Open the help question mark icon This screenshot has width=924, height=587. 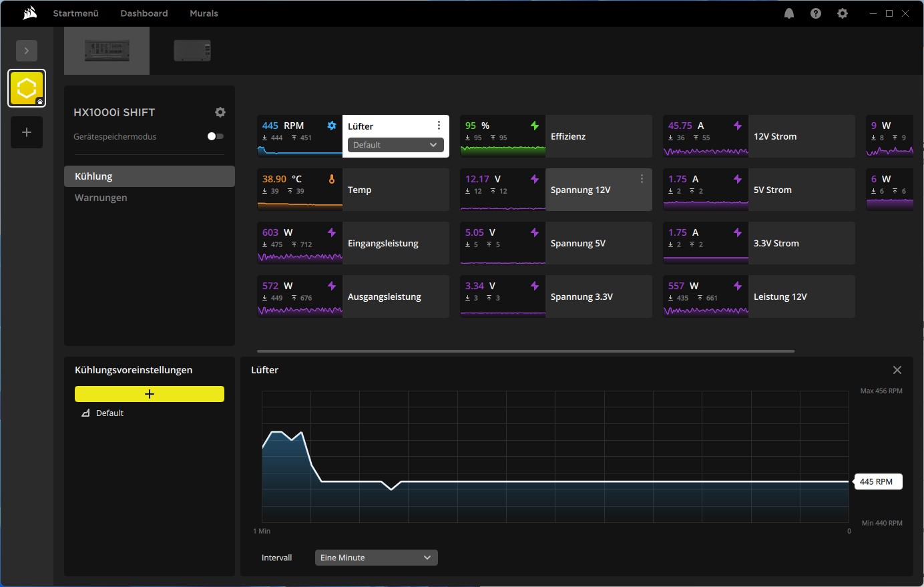pyautogui.click(x=816, y=13)
